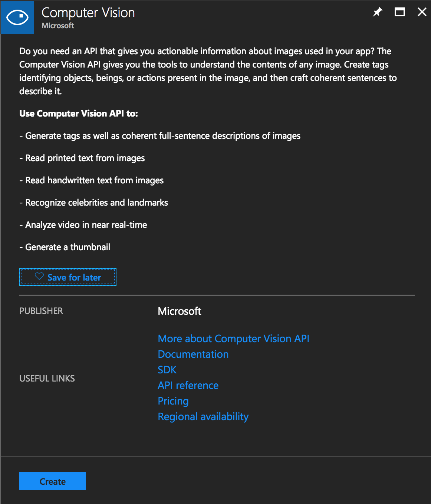Click the Create button
This screenshot has height=504, width=431.
tap(53, 481)
